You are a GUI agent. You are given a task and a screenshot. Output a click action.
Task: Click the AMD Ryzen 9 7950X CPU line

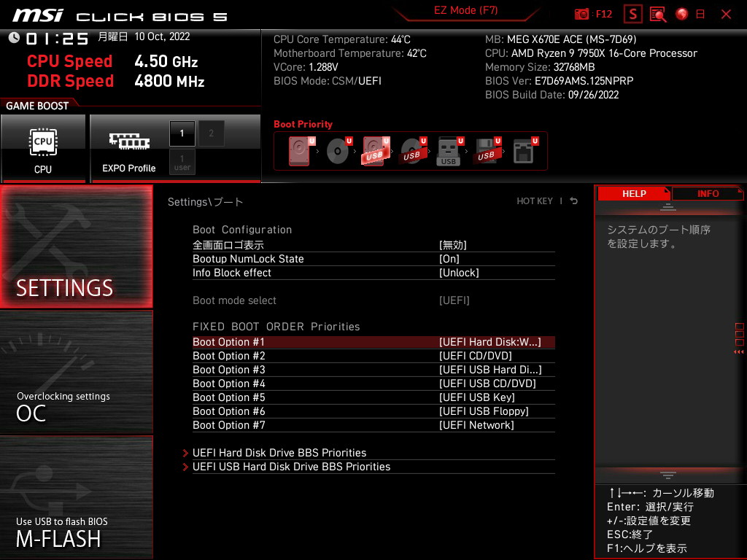click(591, 53)
